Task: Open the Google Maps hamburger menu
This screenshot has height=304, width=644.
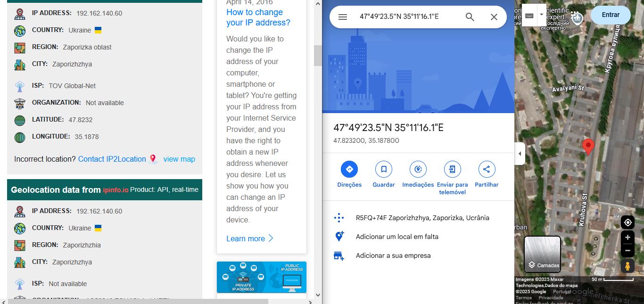Action: pyautogui.click(x=343, y=17)
